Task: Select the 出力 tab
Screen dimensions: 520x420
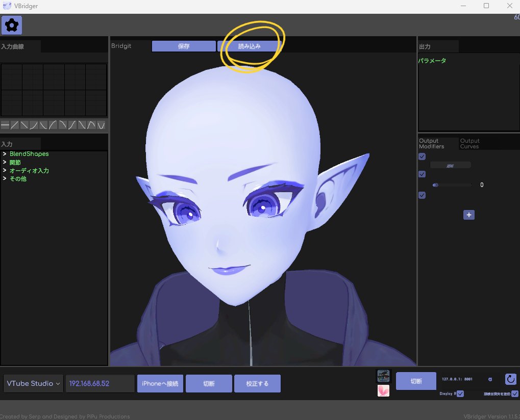Action: tap(438, 46)
